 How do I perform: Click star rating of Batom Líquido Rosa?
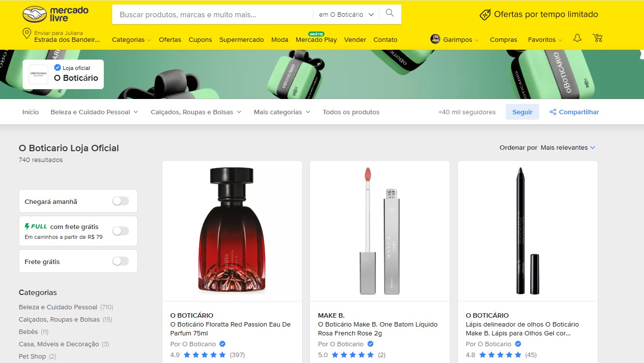353,355
